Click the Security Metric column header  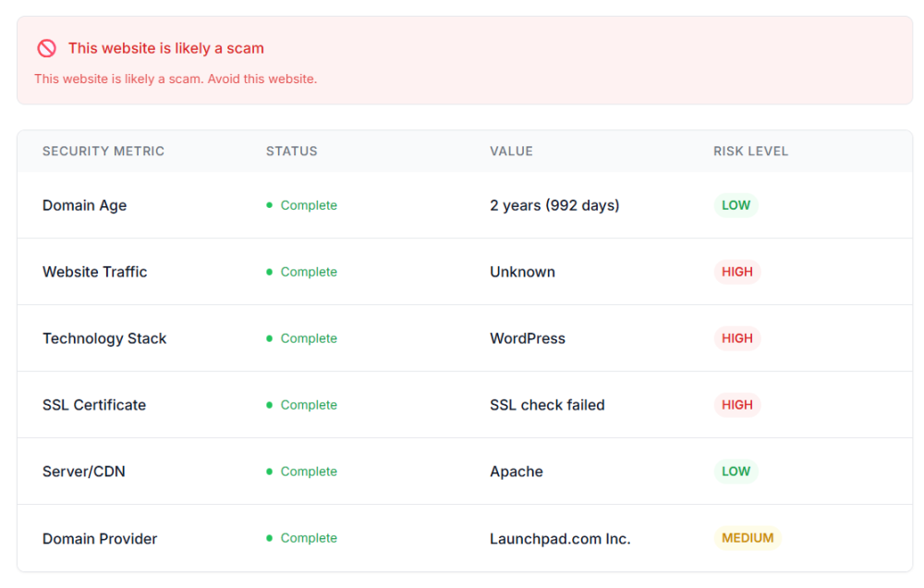coord(103,152)
